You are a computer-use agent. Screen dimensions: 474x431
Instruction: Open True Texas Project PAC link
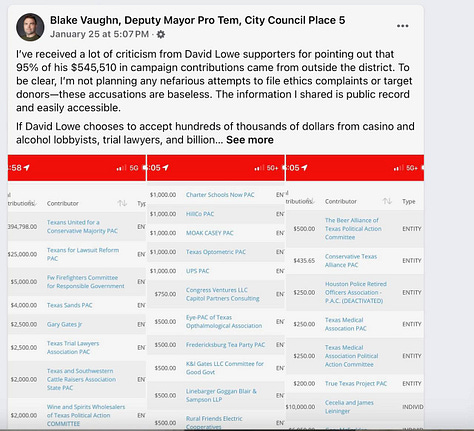pos(356,384)
